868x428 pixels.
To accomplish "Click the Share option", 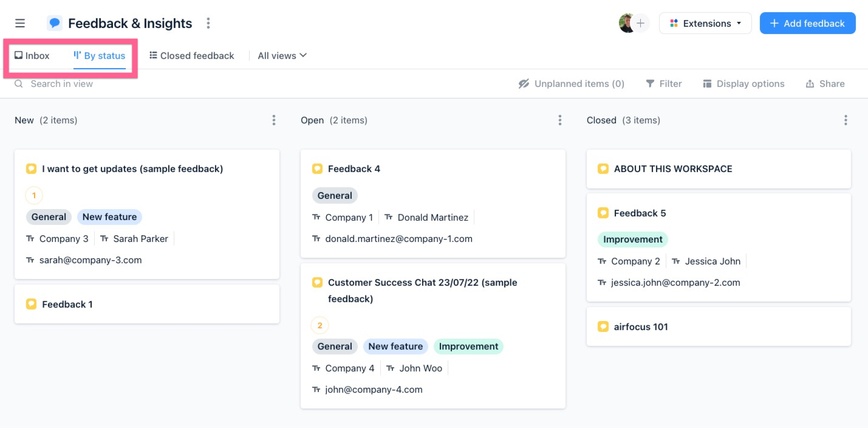I will (825, 83).
